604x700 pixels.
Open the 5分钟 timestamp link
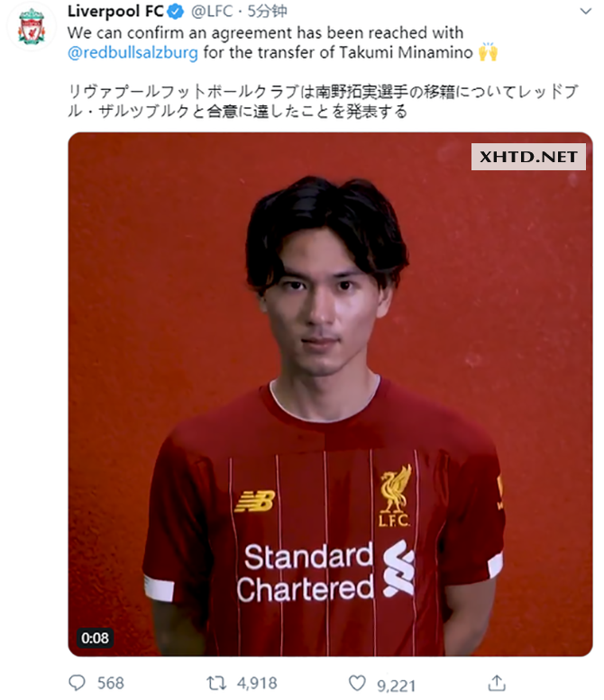click(x=267, y=11)
